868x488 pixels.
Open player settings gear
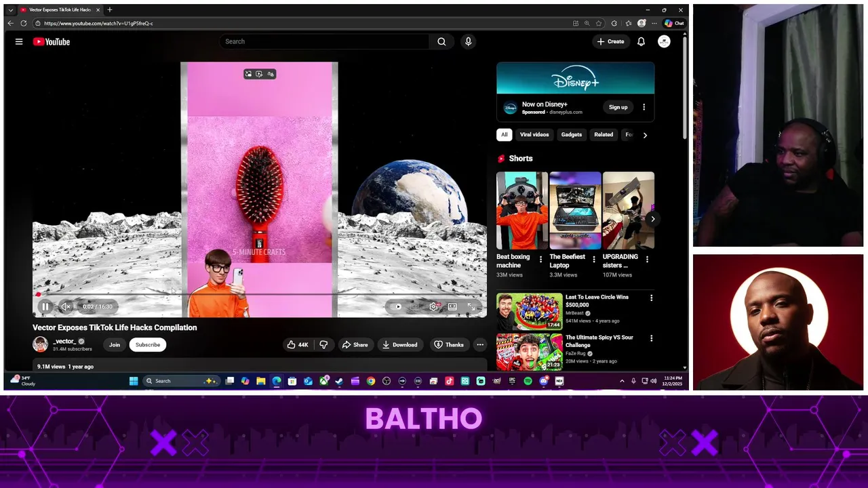coord(433,306)
